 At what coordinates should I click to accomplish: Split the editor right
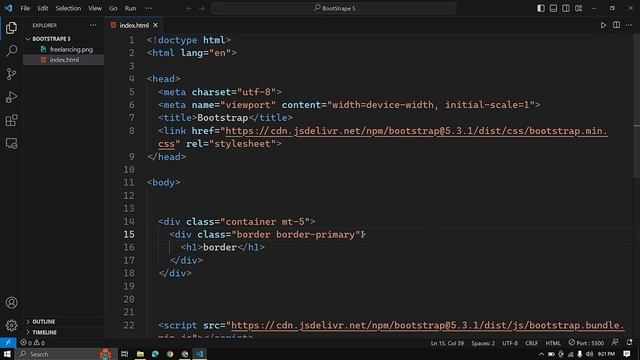[x=616, y=25]
